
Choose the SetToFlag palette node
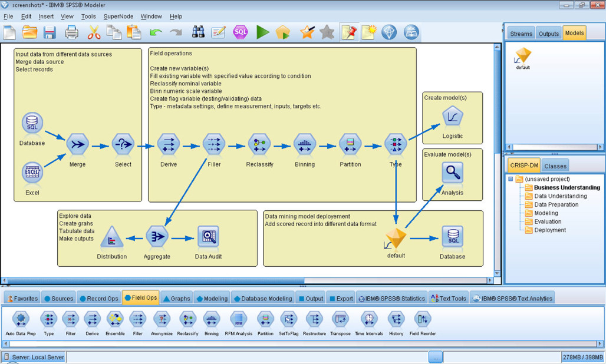point(289,323)
